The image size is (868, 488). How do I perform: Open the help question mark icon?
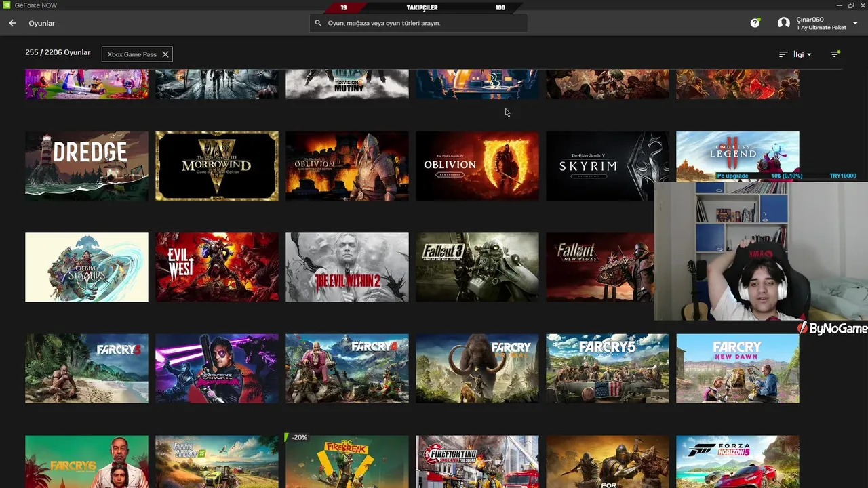[x=755, y=23]
